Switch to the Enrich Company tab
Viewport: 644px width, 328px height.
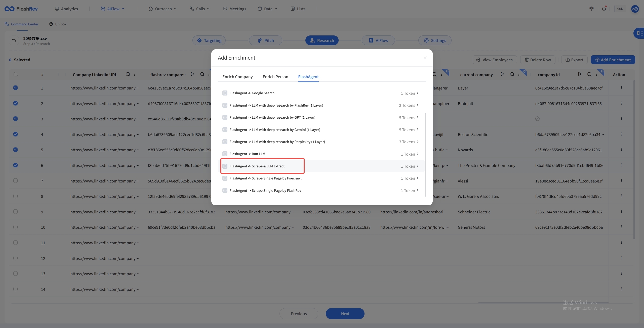[237, 77]
